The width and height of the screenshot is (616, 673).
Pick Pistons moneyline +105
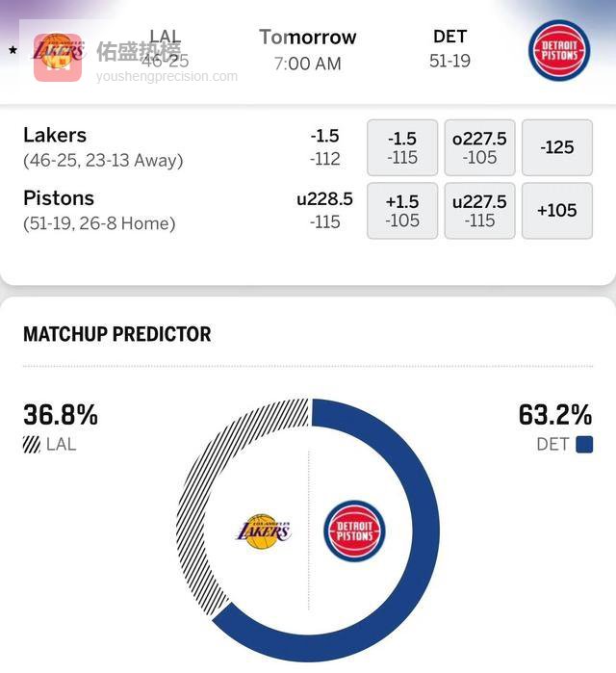[x=556, y=211]
